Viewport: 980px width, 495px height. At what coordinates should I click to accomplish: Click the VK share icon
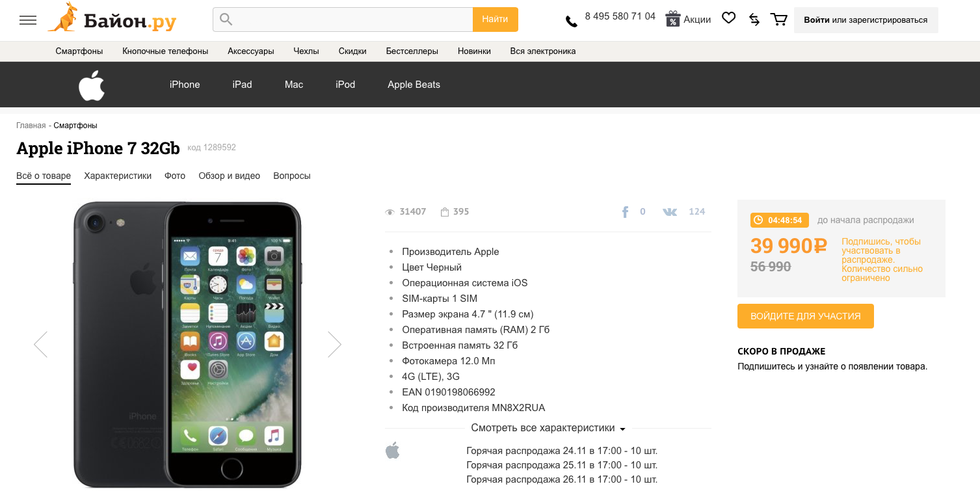tap(670, 212)
